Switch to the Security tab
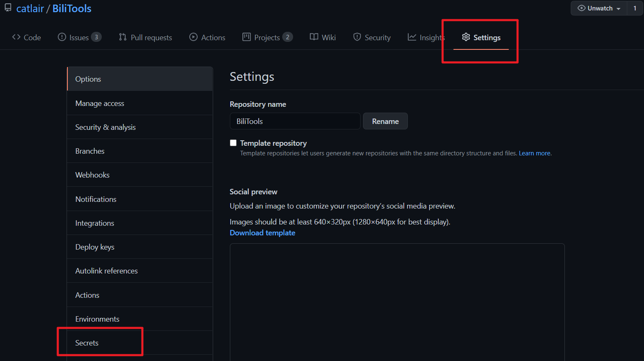 click(372, 37)
